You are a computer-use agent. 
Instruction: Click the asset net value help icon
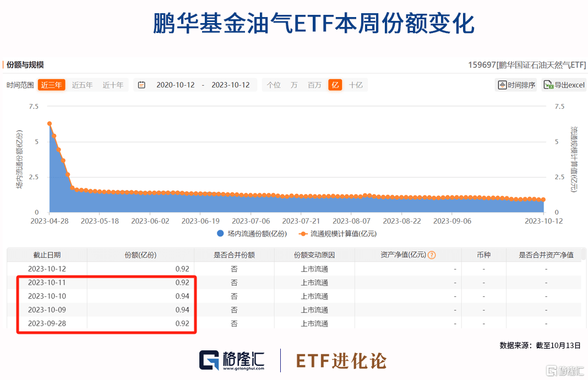432,255
